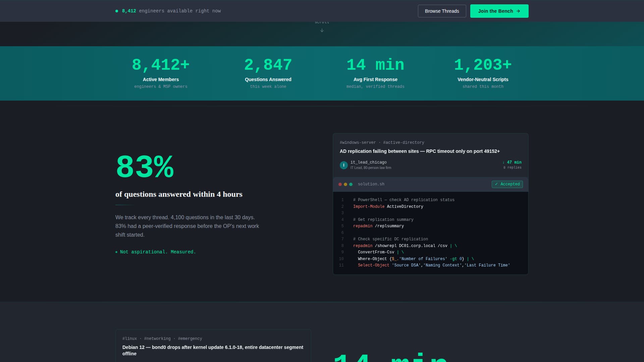Click the yellow traffic-light dot on solution.sh
Screen dimensions: 644x362
pyautogui.click(x=345, y=184)
